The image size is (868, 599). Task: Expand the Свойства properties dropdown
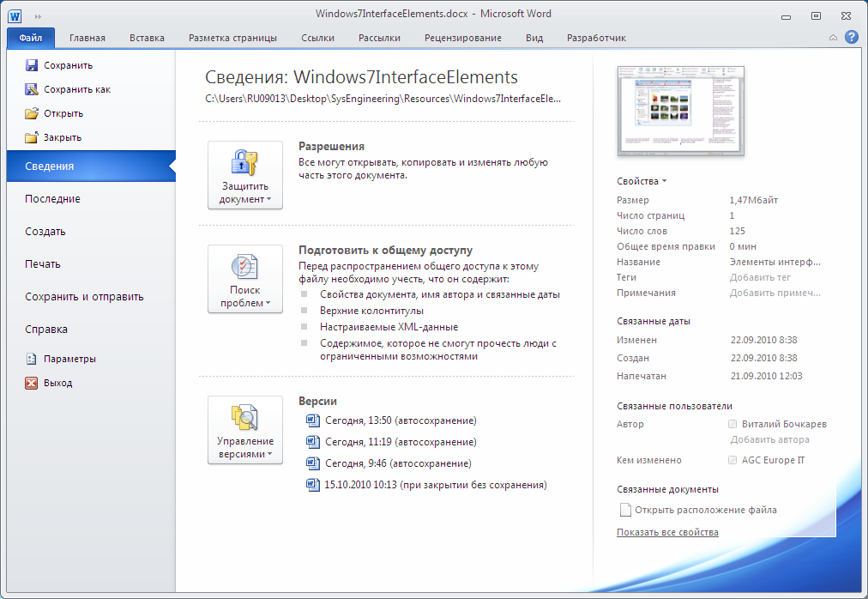(x=642, y=181)
